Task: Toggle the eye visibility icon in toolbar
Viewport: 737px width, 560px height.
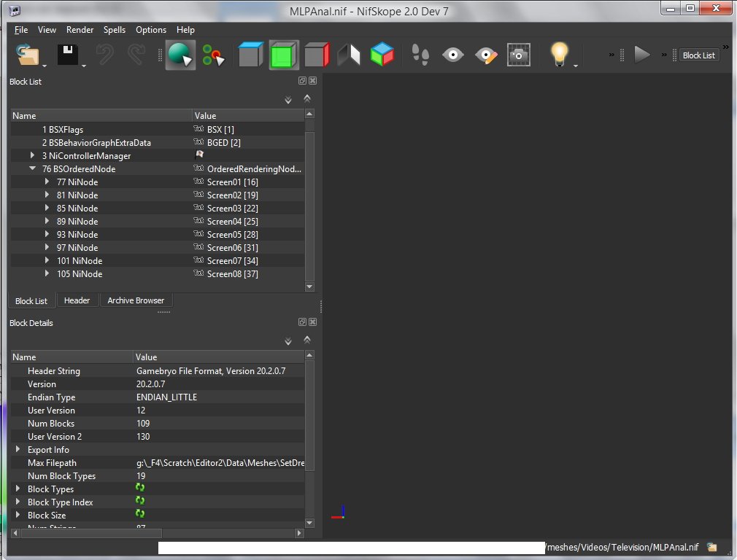Action: [453, 55]
